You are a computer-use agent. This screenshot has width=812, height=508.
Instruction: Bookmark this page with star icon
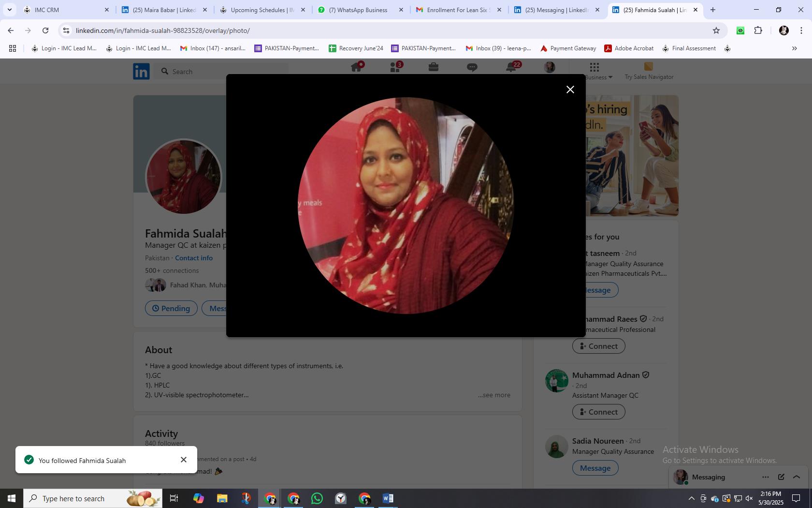coord(716,30)
